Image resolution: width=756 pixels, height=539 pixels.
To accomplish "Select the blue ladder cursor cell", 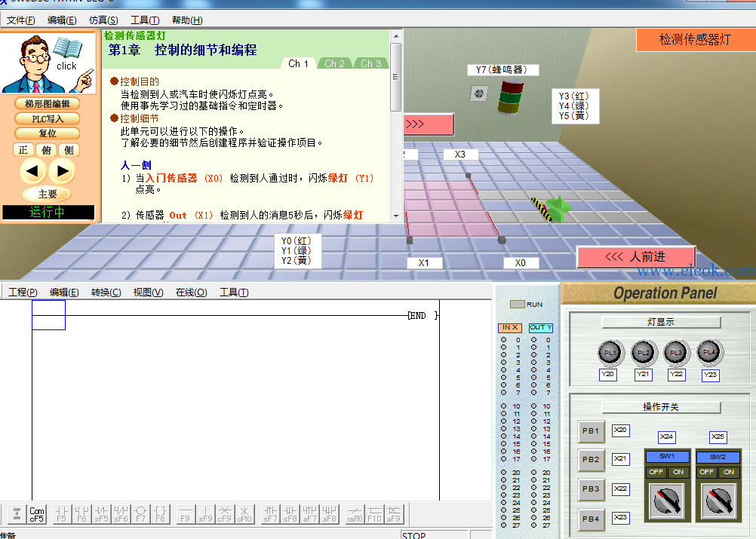I will click(49, 315).
